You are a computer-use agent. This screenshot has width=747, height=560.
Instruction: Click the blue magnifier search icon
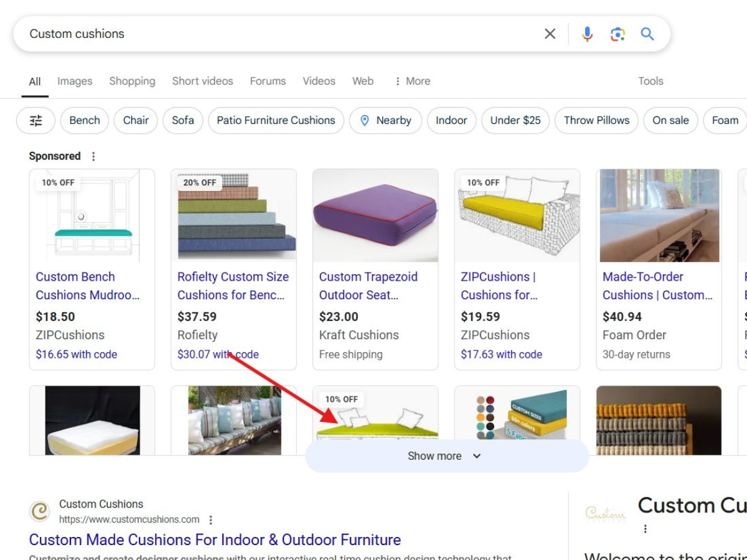(x=647, y=34)
